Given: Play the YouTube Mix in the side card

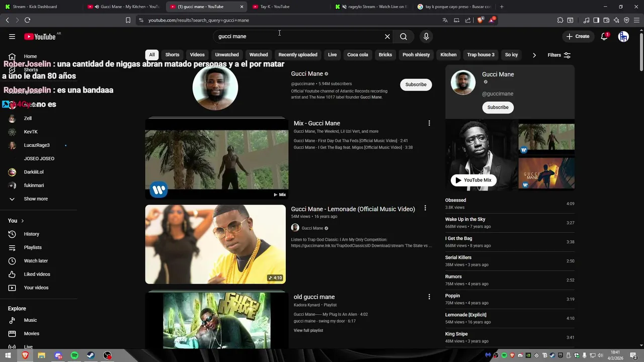Looking at the screenshot, I should pos(473,180).
